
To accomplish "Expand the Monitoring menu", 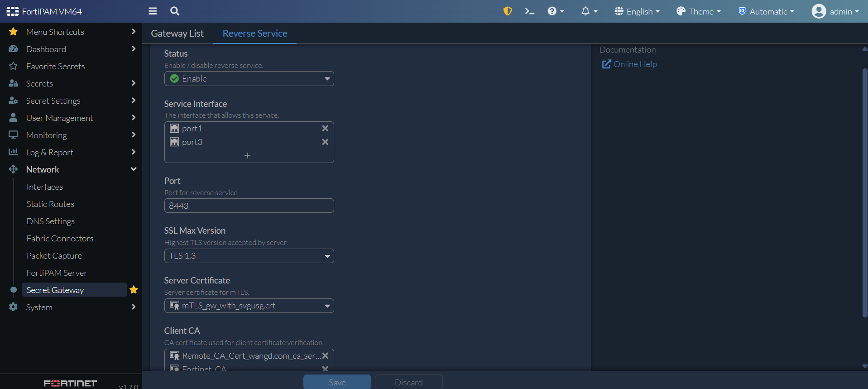I will click(71, 135).
